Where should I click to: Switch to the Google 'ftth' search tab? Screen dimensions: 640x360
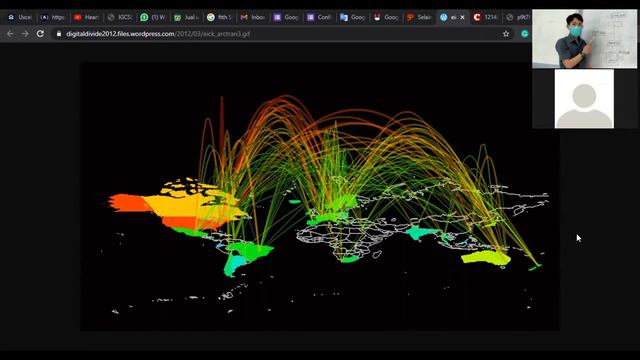[x=220, y=17]
